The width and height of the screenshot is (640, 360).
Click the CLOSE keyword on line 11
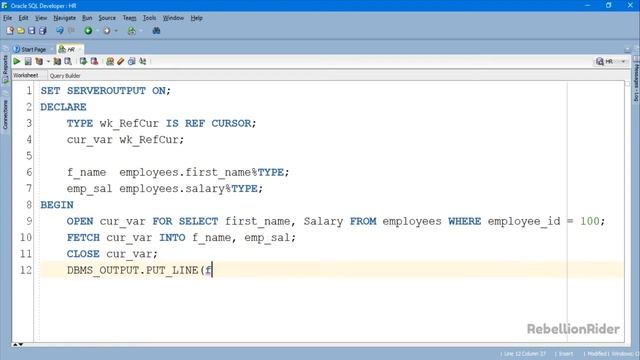[83, 254]
